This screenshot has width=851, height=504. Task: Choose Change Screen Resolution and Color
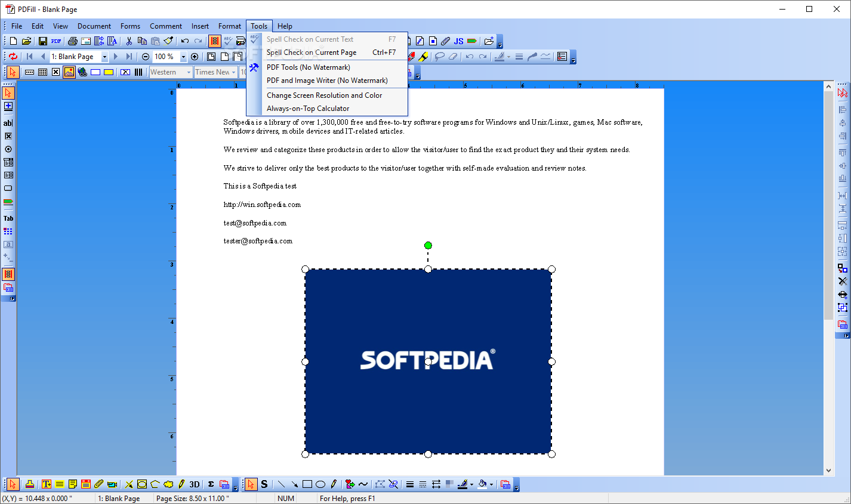click(327, 95)
